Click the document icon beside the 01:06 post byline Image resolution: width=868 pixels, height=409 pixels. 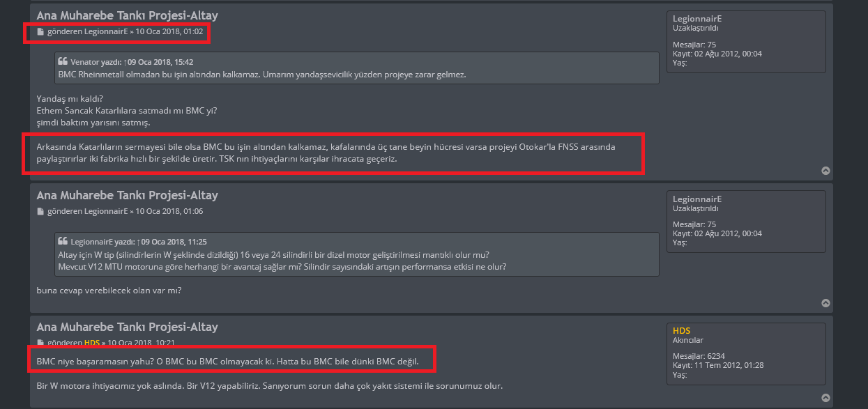(40, 211)
